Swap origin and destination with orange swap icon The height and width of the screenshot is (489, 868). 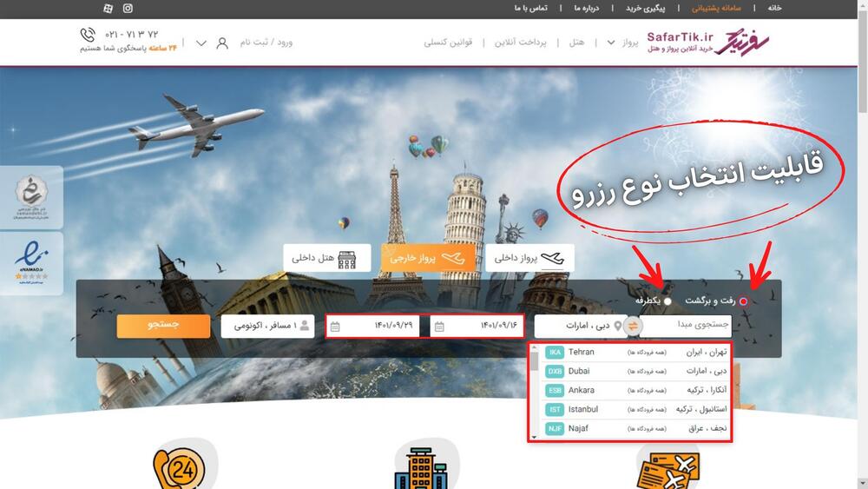(x=633, y=327)
